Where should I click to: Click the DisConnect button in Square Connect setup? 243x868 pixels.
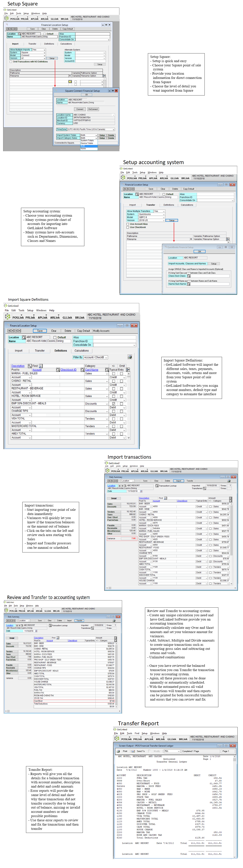[93, 109]
